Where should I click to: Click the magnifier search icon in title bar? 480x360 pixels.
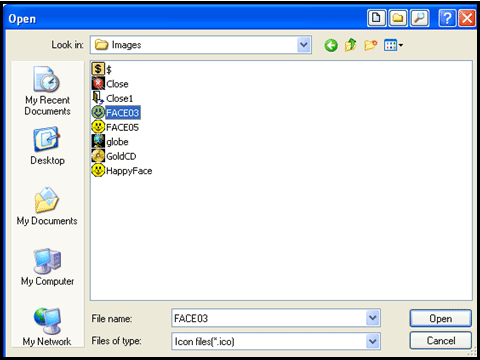click(x=419, y=18)
